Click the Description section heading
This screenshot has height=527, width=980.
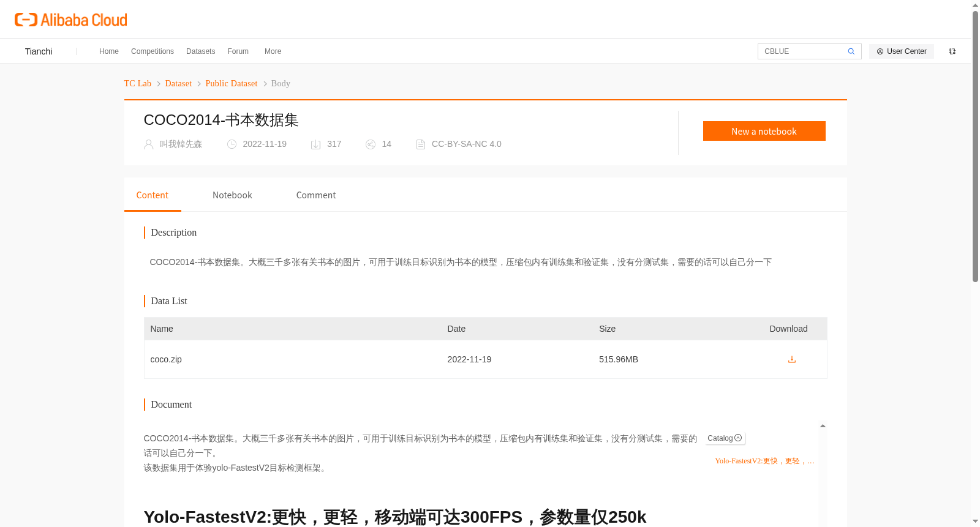174,233
